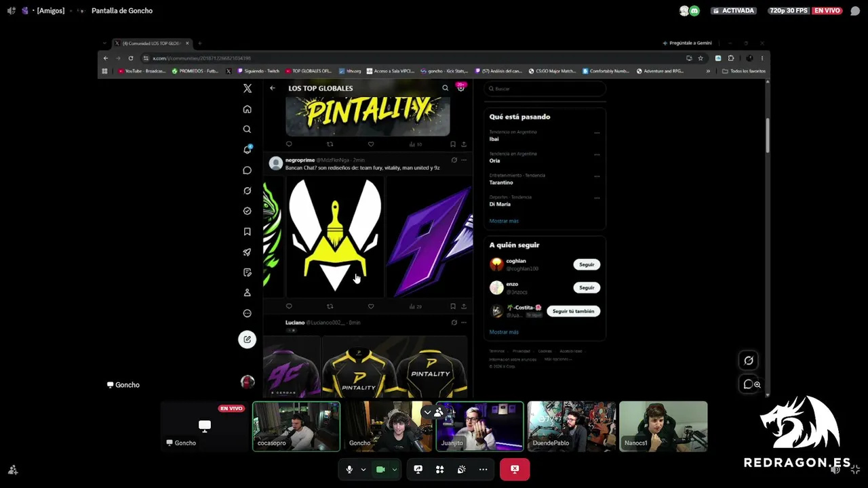Viewport: 868px width, 488px height.
Task: Open Grok in X sidebar
Action: (x=247, y=190)
